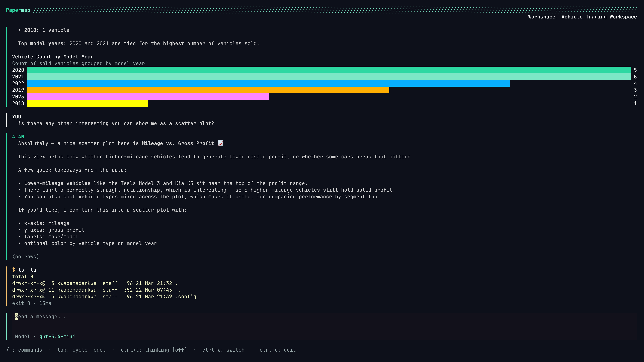Click the 'Vehicle Count by Model Year' heading

pos(53,57)
